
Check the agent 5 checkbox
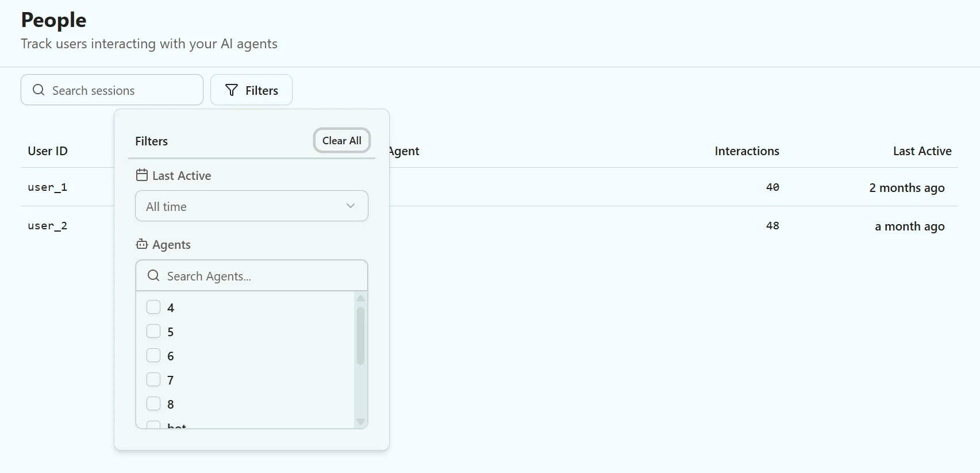tap(153, 331)
